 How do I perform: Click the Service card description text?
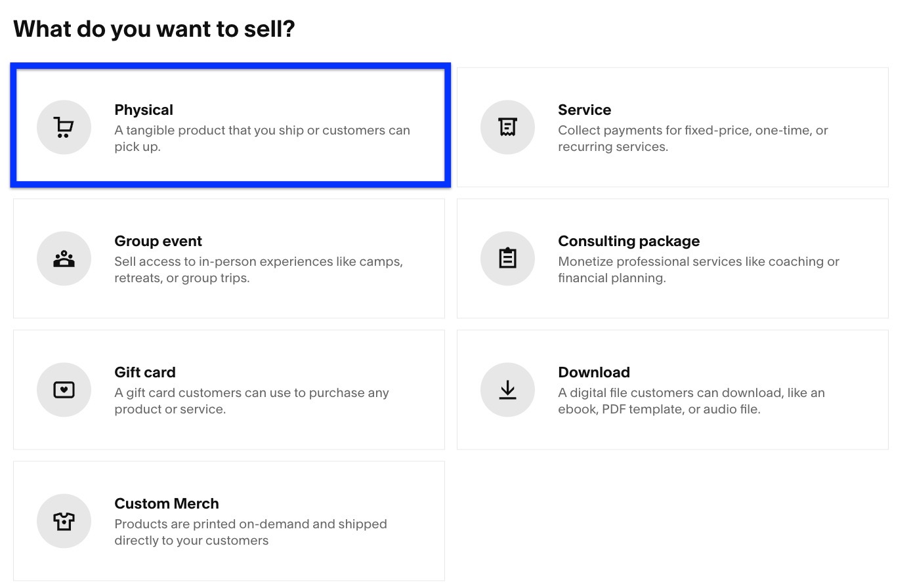[x=692, y=138]
